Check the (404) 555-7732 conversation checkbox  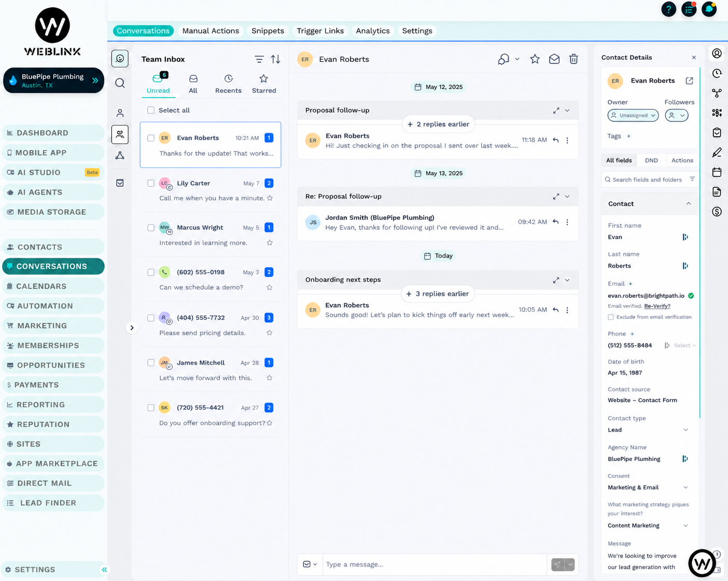[151, 318]
